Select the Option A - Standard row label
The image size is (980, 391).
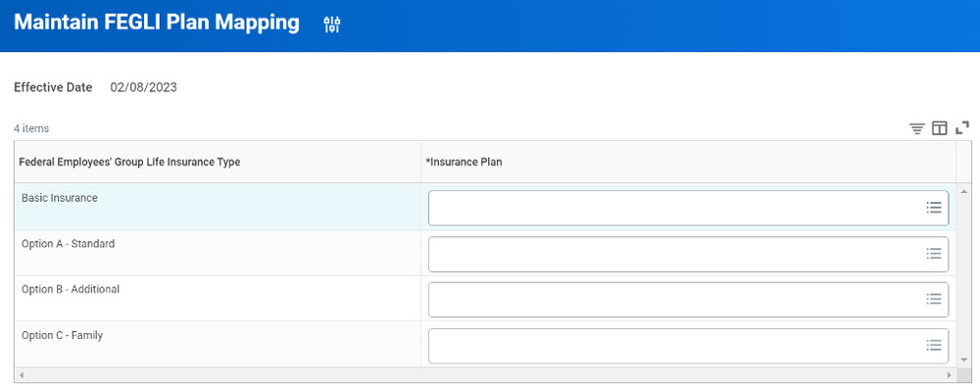69,244
